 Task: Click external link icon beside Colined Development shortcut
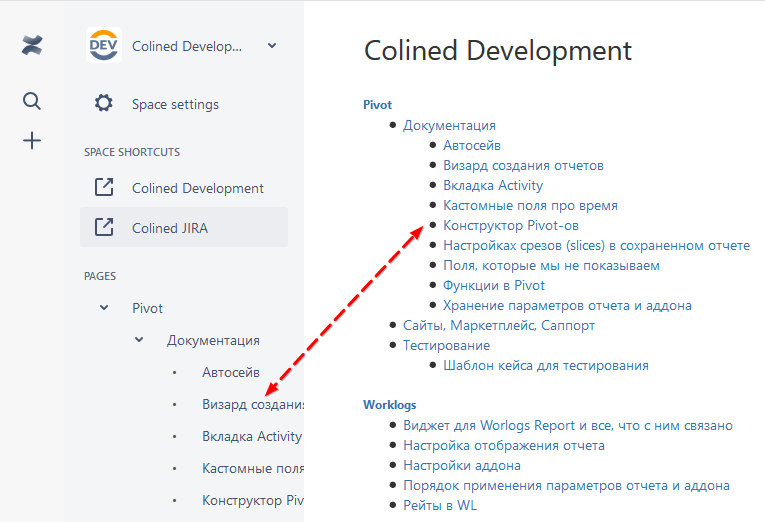coord(104,187)
